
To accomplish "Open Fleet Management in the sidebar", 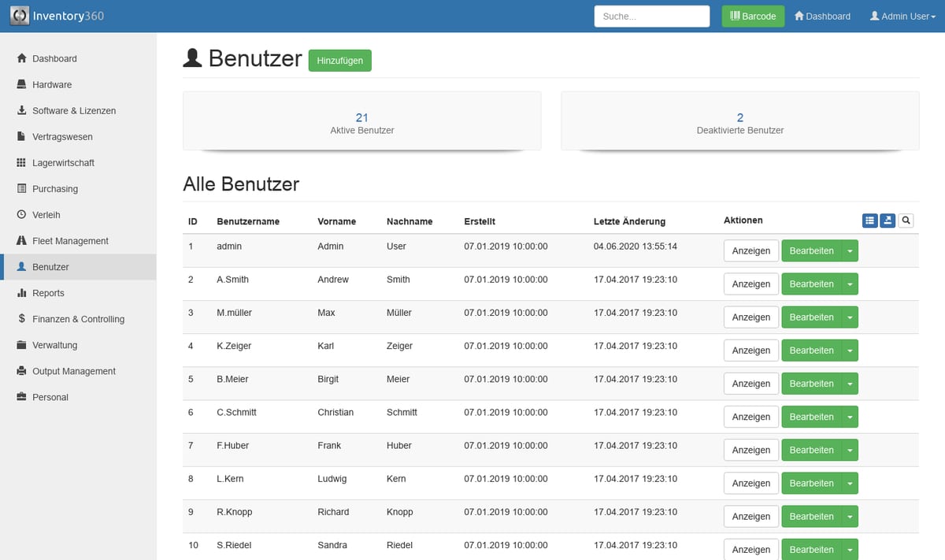I will 70,241.
